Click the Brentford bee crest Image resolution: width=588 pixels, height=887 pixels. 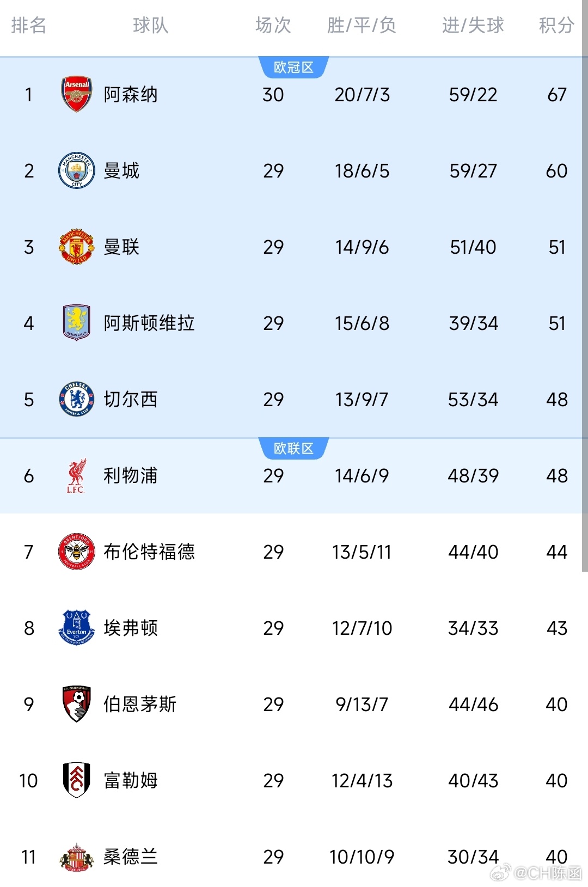76,552
